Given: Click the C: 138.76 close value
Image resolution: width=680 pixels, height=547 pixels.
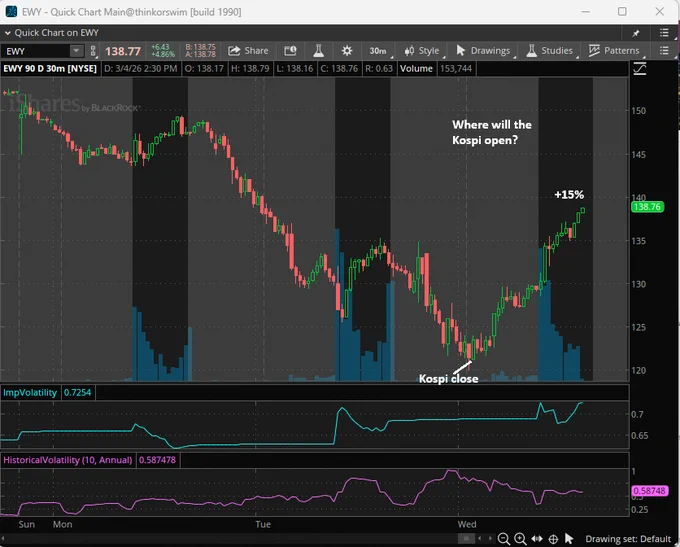Looking at the screenshot, I should pos(339,69).
